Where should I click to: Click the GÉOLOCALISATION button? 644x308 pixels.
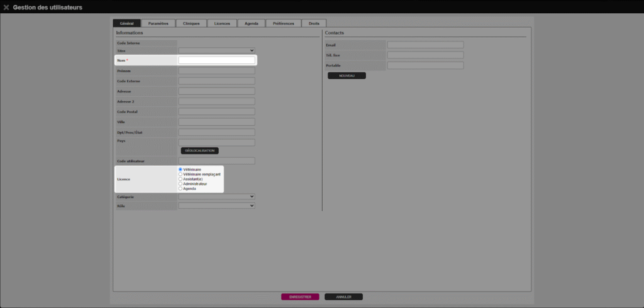click(199, 151)
